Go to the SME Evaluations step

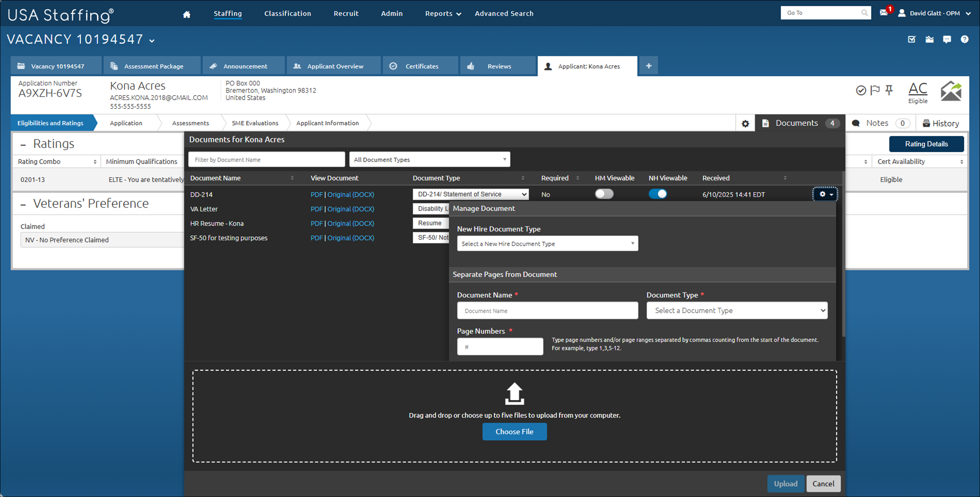[255, 123]
